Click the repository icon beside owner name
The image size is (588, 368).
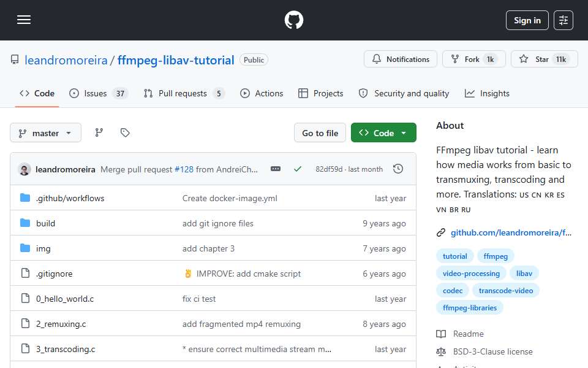pyautogui.click(x=15, y=59)
